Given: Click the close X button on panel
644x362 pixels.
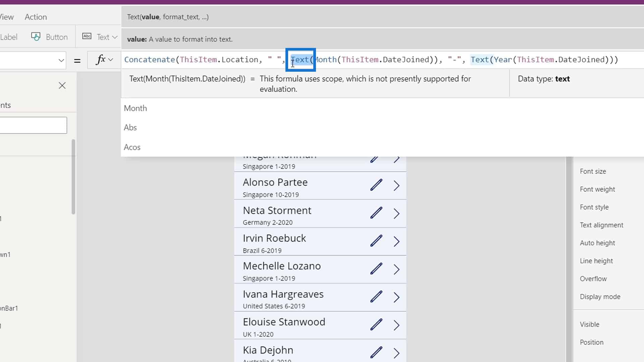Looking at the screenshot, I should point(62,85).
